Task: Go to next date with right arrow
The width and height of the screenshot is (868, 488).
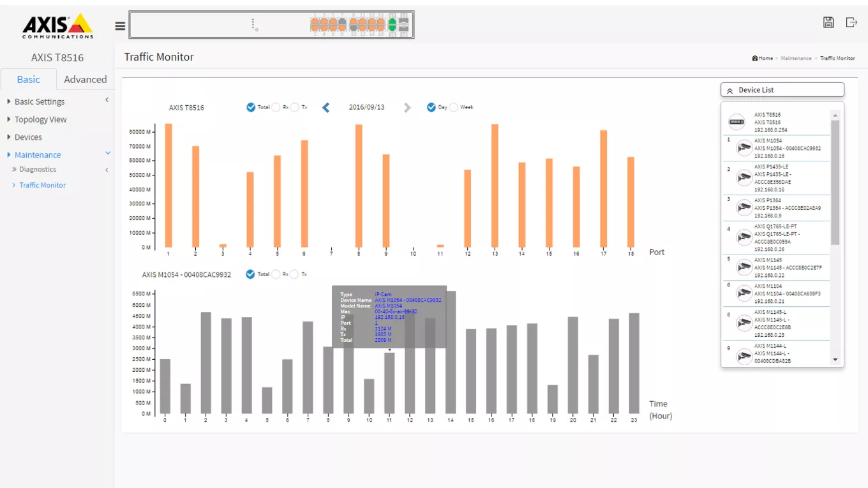Action: 407,108
